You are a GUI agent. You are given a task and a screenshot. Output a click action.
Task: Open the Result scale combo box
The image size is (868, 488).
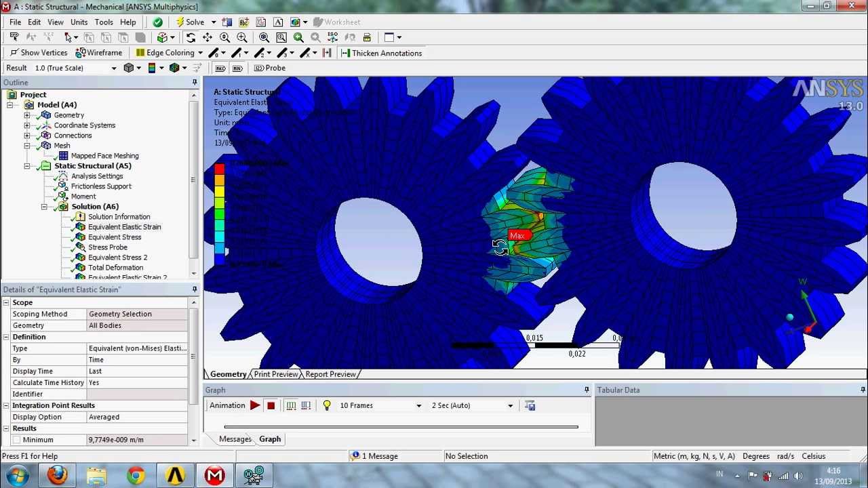click(75, 68)
